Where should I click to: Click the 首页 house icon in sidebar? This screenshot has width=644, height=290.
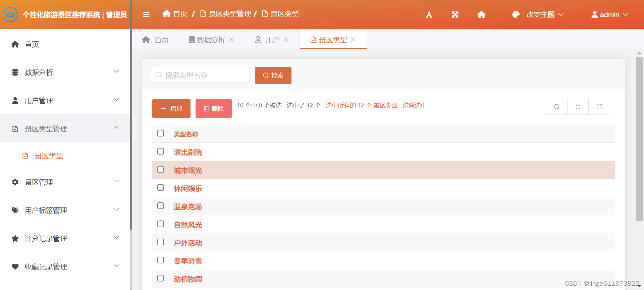pyautogui.click(x=15, y=44)
